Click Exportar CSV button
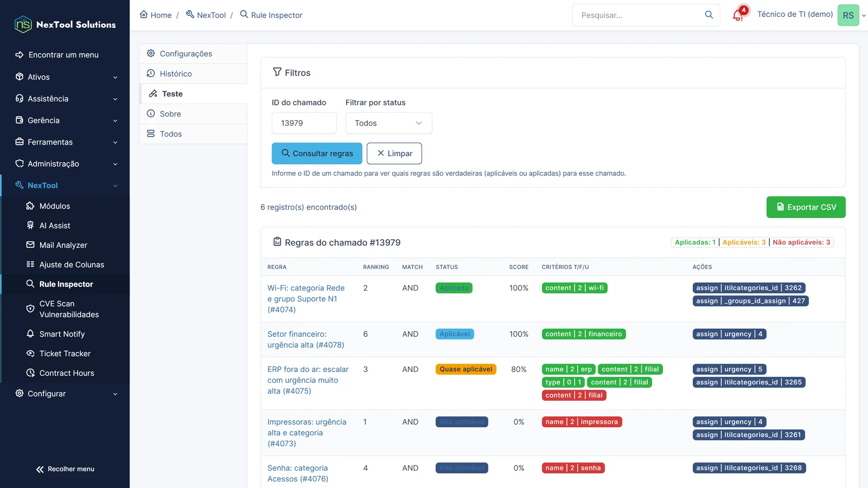Image resolution: width=868 pixels, height=488 pixels. (x=806, y=207)
